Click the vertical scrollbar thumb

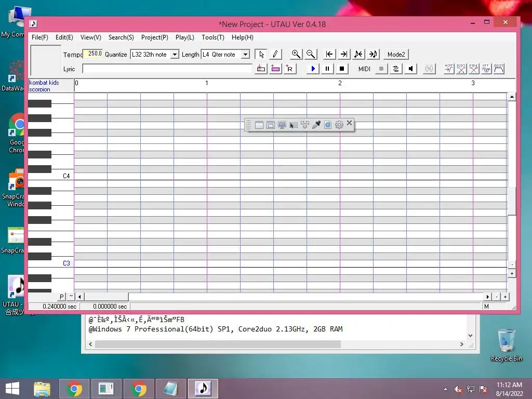[512, 200]
